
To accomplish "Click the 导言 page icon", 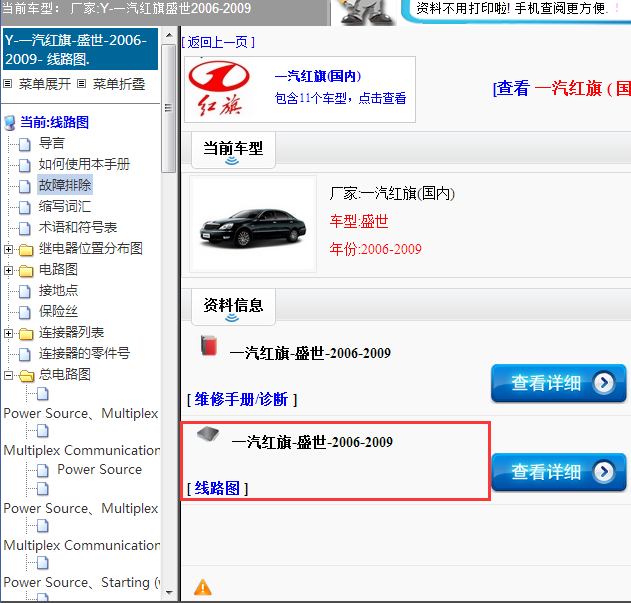I will [25, 144].
